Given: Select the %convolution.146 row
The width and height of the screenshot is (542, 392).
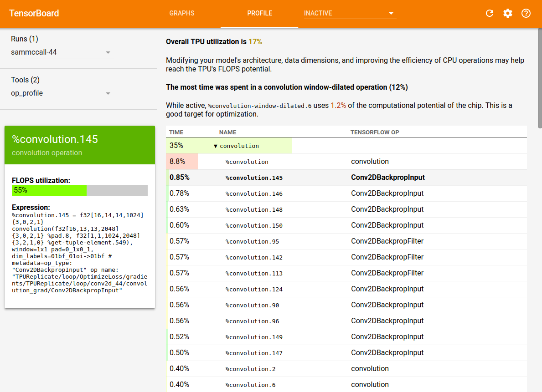Looking at the screenshot, I should (x=346, y=193).
